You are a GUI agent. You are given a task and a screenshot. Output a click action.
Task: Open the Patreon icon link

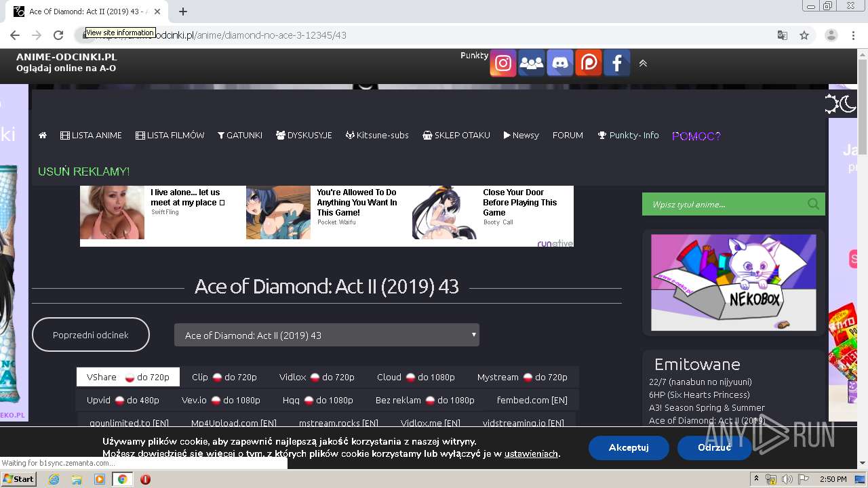tap(588, 63)
